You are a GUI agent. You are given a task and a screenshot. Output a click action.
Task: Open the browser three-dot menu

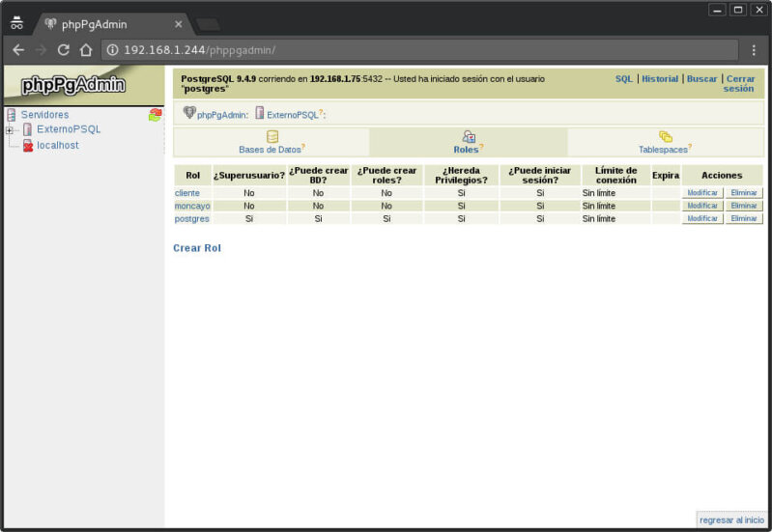[754, 49]
